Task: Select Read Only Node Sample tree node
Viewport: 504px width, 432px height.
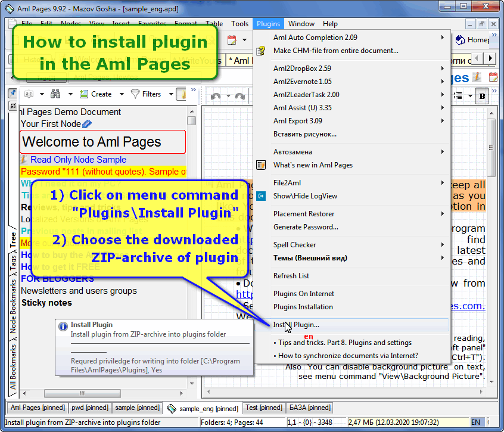Action: (x=78, y=160)
